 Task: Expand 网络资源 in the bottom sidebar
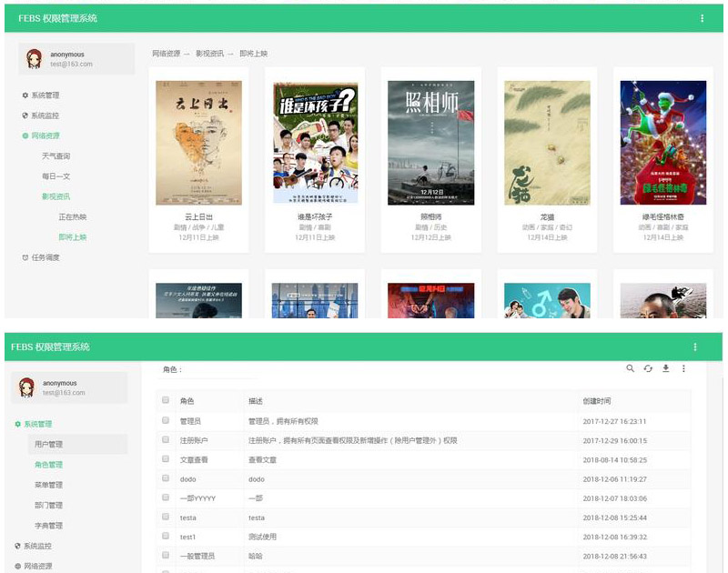[x=37, y=566]
